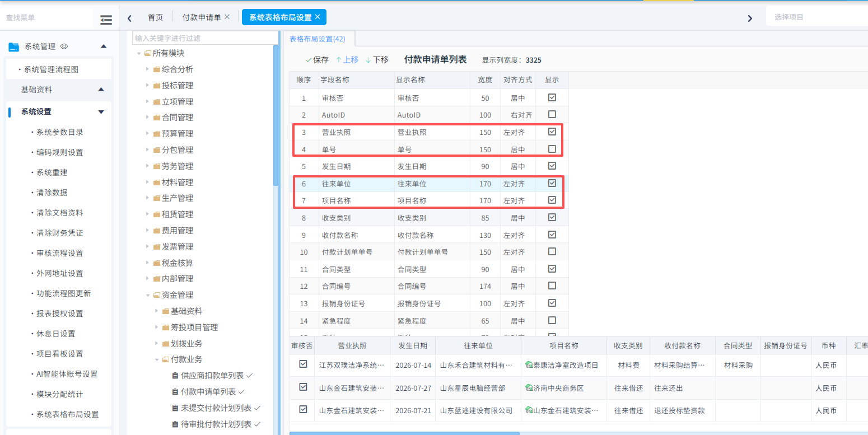Click the left tab scroll arrow
This screenshot has height=435, width=868.
click(x=129, y=18)
